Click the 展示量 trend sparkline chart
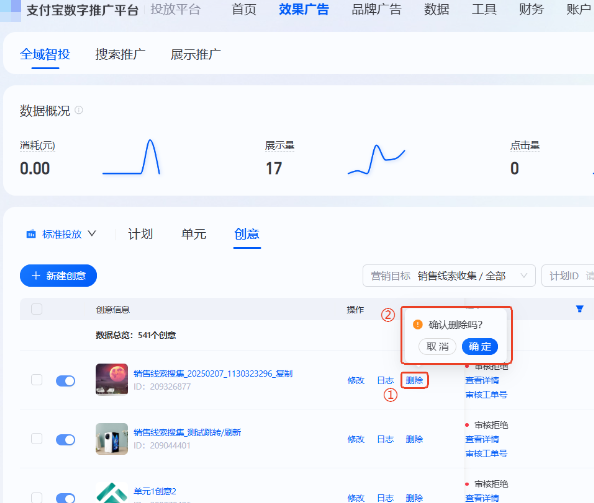This screenshot has height=503, width=594. (x=377, y=159)
